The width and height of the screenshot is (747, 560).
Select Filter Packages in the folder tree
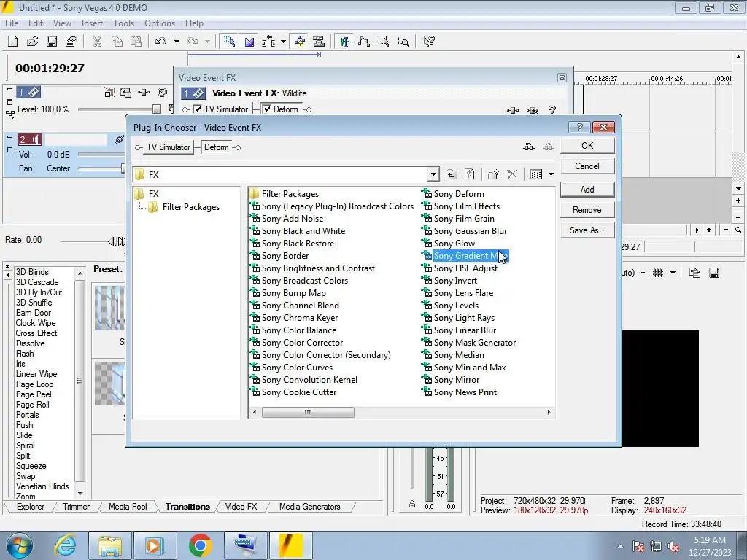tap(190, 207)
